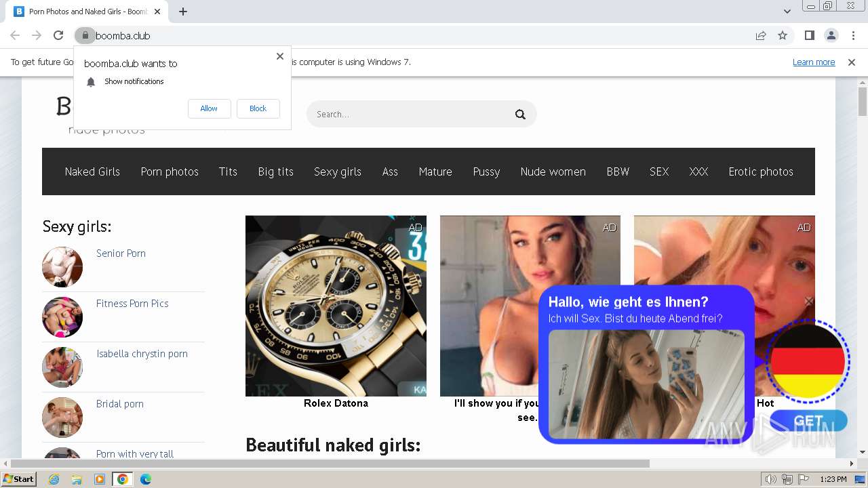Open the Rolex Datona ad image
The height and width of the screenshot is (488, 868).
336,306
